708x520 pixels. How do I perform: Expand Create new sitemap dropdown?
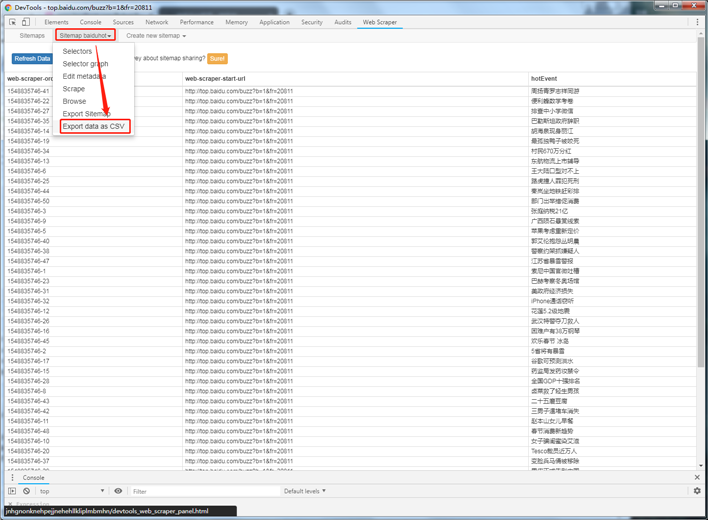pos(156,36)
